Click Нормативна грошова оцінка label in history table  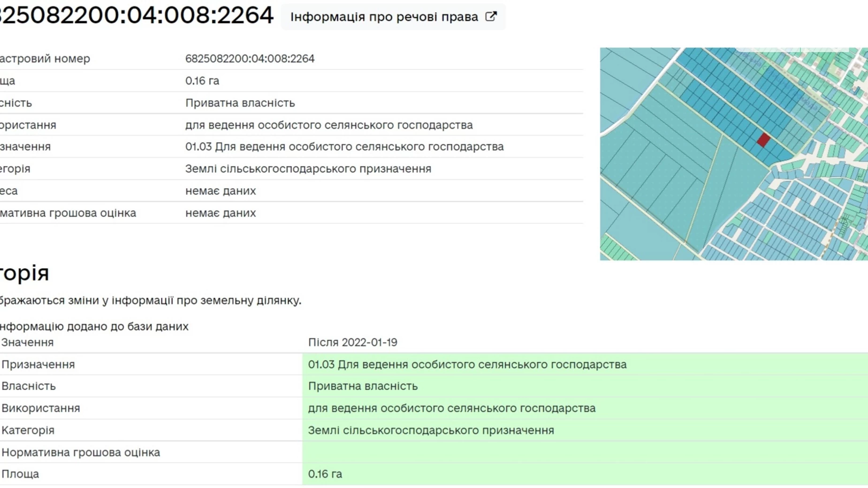click(x=81, y=452)
